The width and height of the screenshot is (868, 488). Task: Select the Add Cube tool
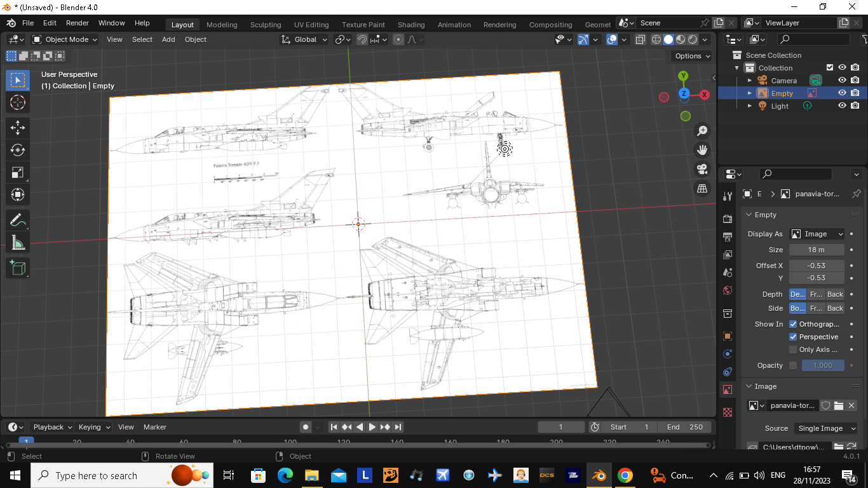pyautogui.click(x=18, y=268)
